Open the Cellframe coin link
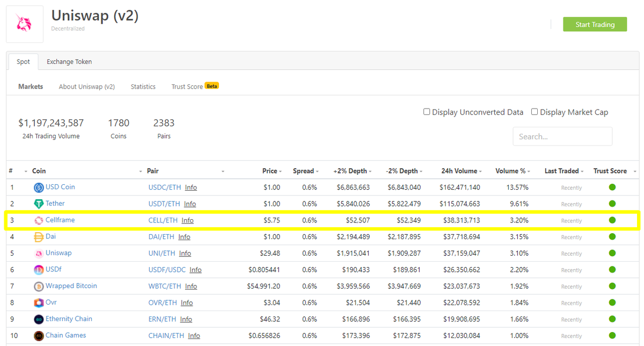Viewport: 644px width, 346px height. (60, 220)
